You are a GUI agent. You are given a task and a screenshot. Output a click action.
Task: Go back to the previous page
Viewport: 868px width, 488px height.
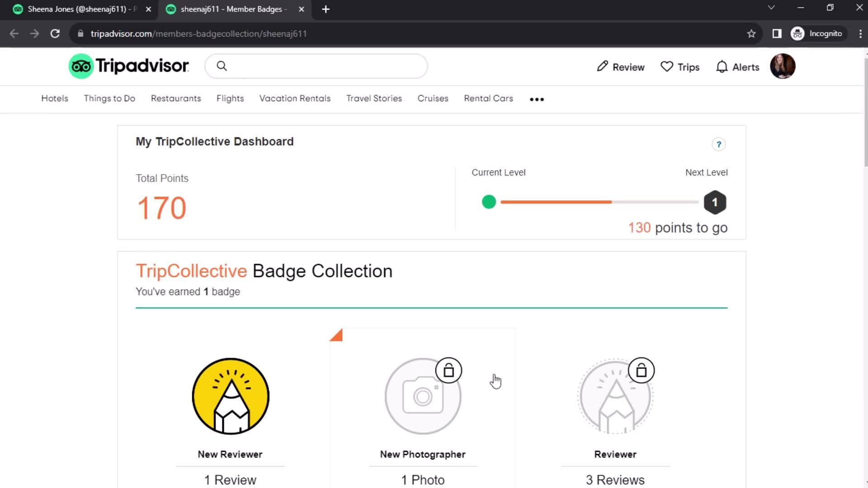[x=14, y=33]
